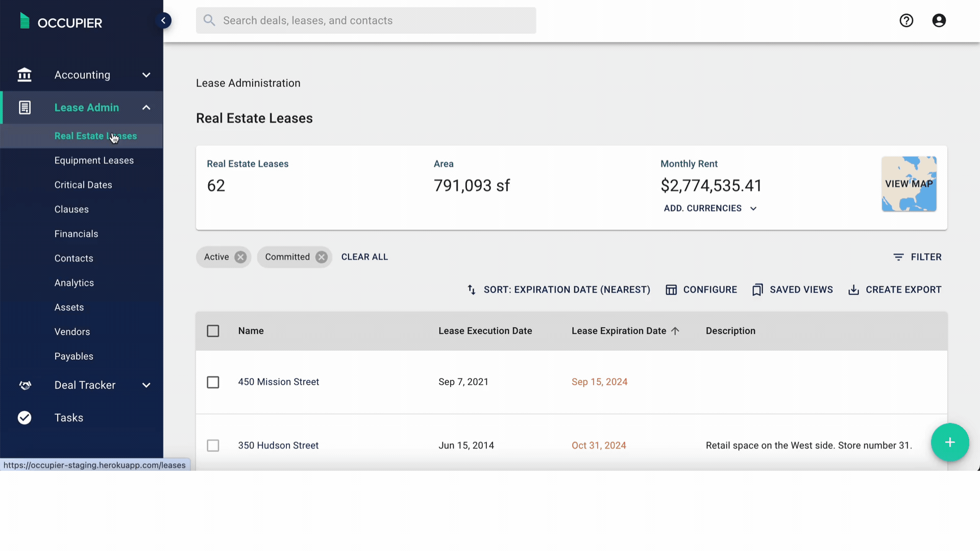Check the 450 Mission Street row checkbox
Image resolution: width=980 pixels, height=551 pixels.
pos(213,382)
